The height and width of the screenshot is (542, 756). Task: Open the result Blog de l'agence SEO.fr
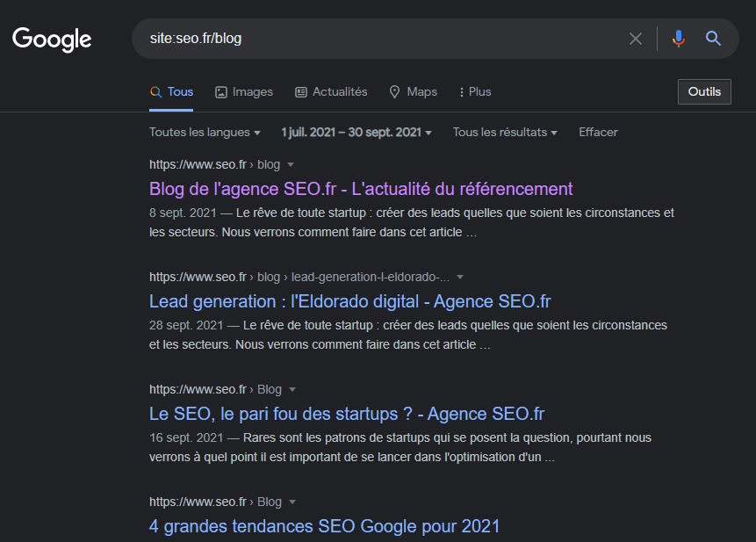361,189
